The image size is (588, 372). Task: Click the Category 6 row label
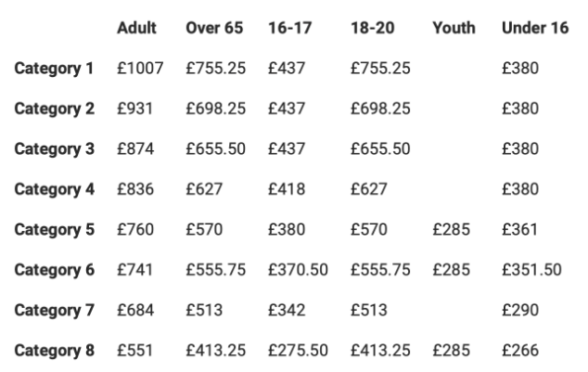[x=55, y=270]
